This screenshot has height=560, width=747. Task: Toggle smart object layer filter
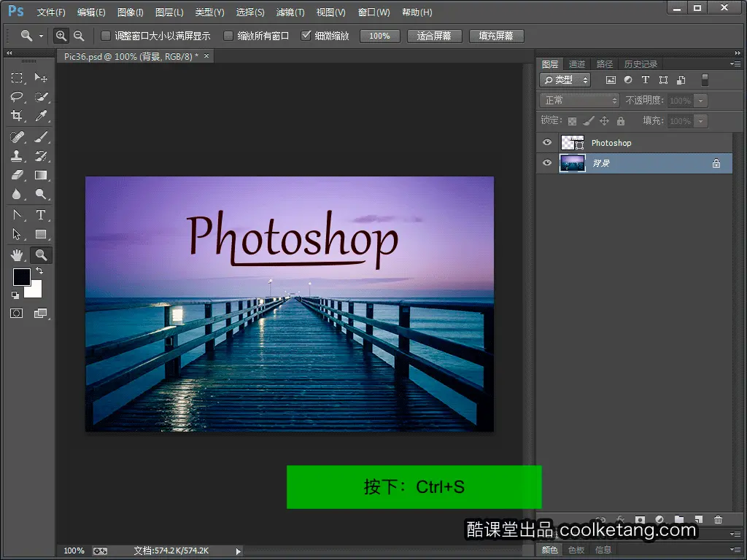[681, 80]
